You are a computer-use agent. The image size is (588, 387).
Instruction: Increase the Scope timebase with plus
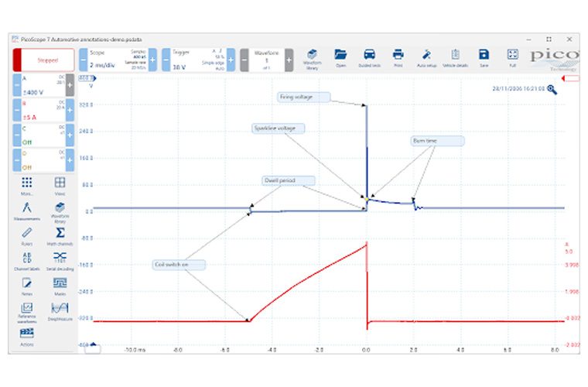[x=152, y=60]
